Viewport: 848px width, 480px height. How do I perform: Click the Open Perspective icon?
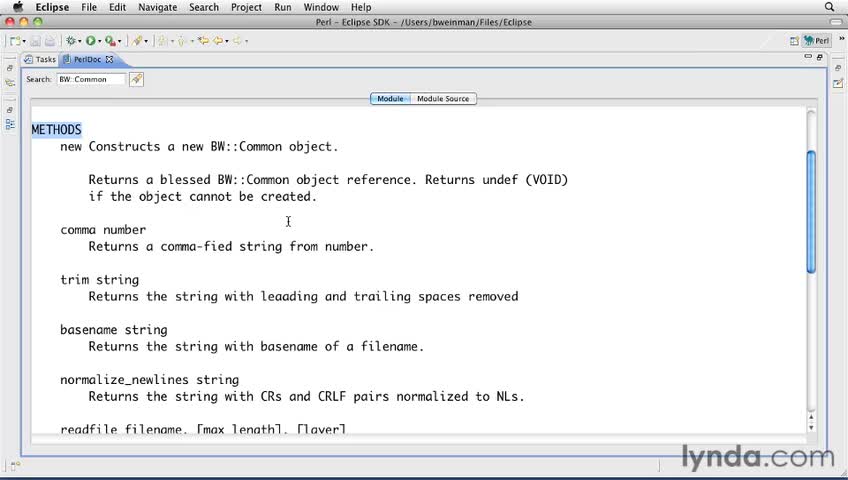coord(794,41)
